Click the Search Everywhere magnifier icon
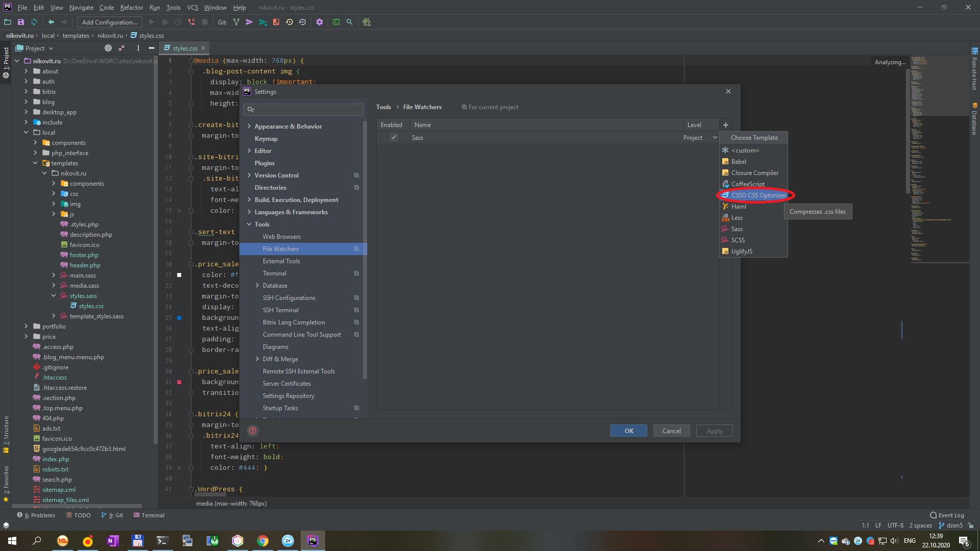This screenshot has height=551, width=980. (350, 22)
